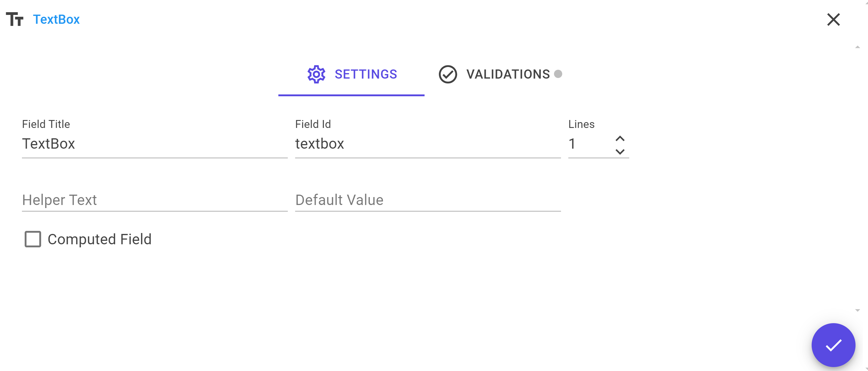This screenshot has height=371, width=868.
Task: Select the Settings tab
Action: (x=351, y=74)
